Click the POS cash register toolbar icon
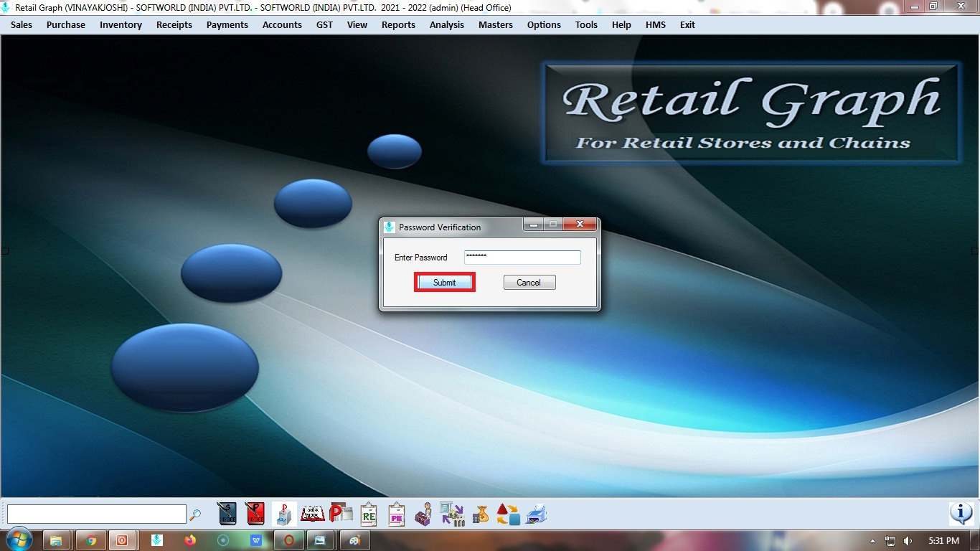The width and height of the screenshot is (980, 551). [284, 514]
